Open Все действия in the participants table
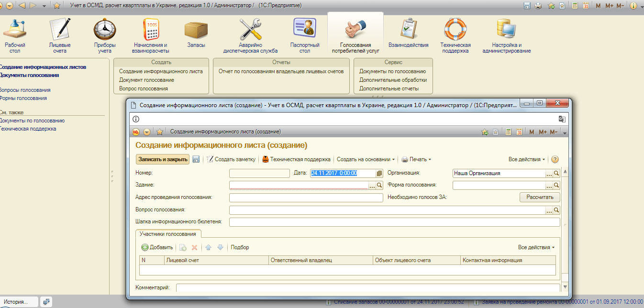 click(x=536, y=247)
